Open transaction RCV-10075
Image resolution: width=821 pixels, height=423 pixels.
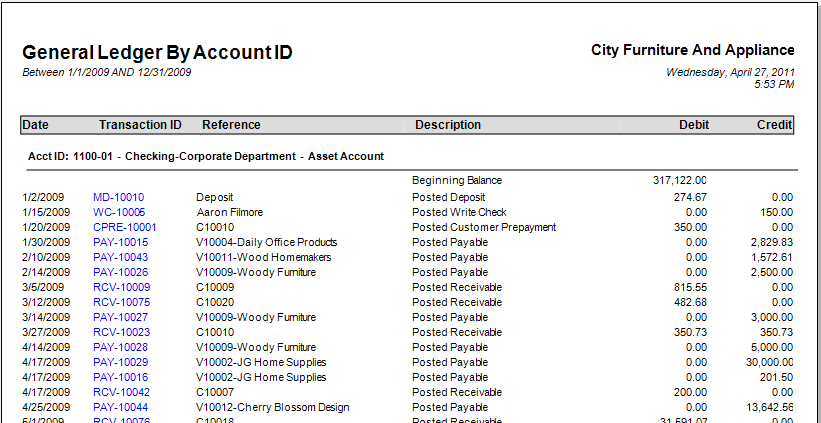coord(121,303)
